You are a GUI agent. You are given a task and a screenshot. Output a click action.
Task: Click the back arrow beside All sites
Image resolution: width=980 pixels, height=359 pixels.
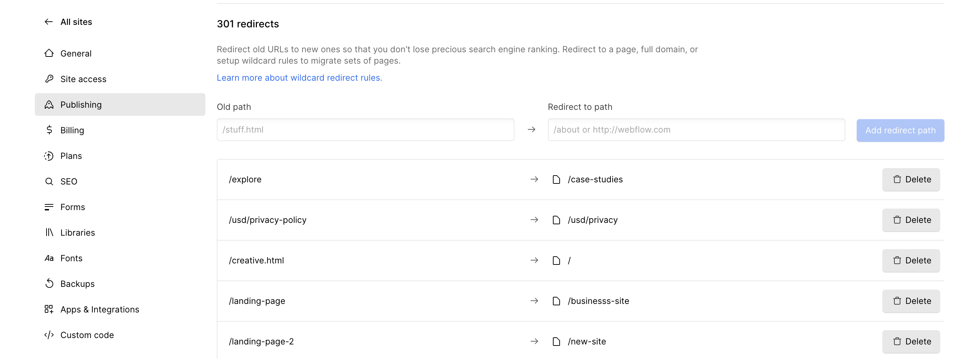pyautogui.click(x=49, y=22)
